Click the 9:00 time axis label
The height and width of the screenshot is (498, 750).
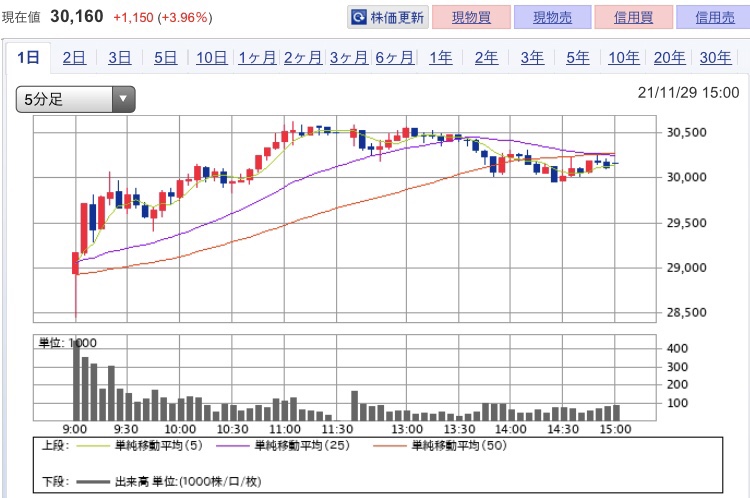pyautogui.click(x=75, y=429)
